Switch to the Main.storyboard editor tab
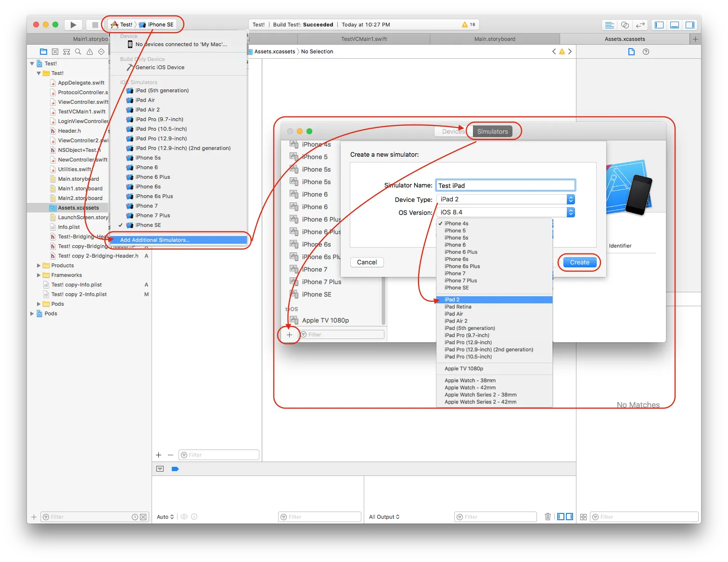Screen dimensions: 728x562 pos(495,39)
